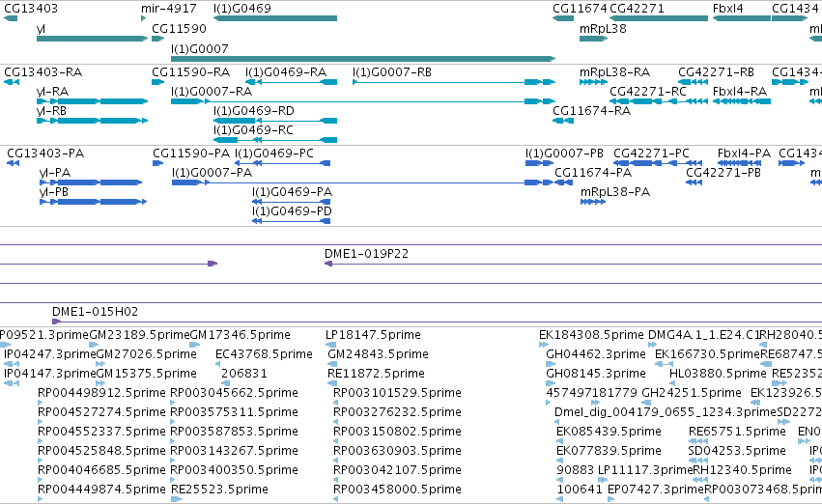The height and width of the screenshot is (504, 822).
Task: Open the HL03880.5prime EST label
Action: (719, 374)
